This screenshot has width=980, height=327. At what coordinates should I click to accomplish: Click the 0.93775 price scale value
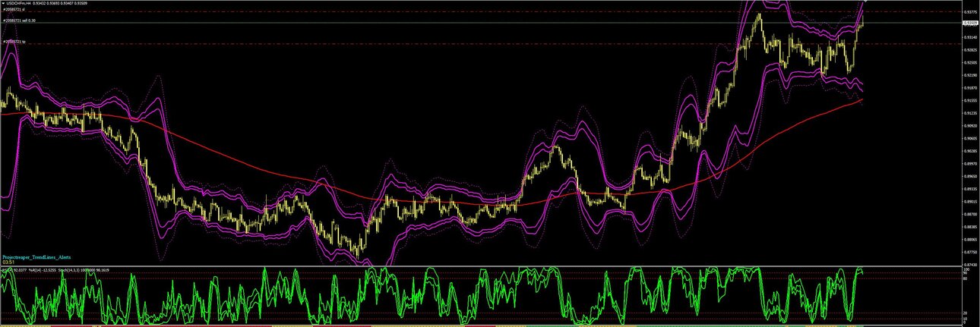coord(970,12)
